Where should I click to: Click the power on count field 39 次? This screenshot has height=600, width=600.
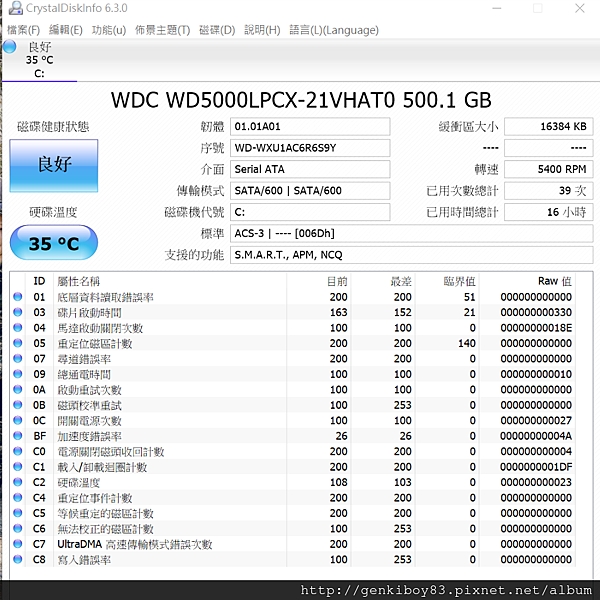549,191
